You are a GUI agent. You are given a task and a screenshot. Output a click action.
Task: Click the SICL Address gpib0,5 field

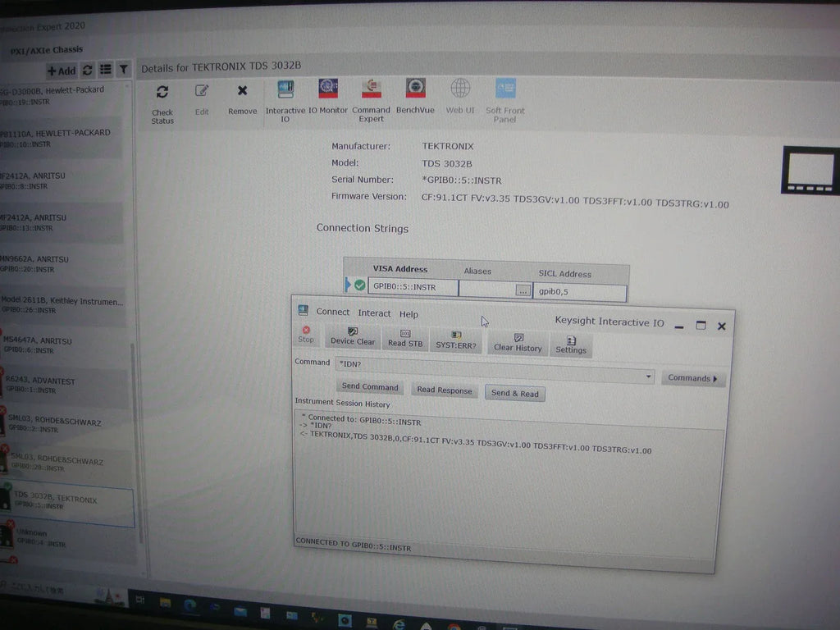coord(580,292)
